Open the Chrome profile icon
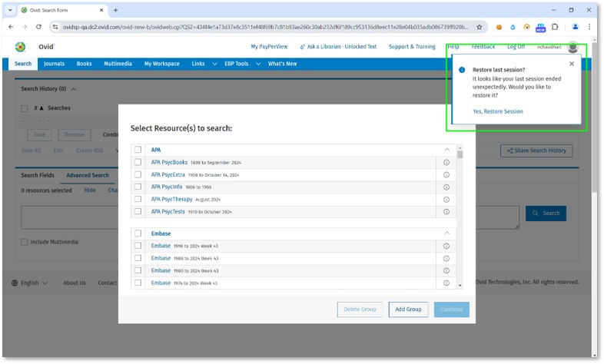The height and width of the screenshot is (364, 604). (x=575, y=27)
